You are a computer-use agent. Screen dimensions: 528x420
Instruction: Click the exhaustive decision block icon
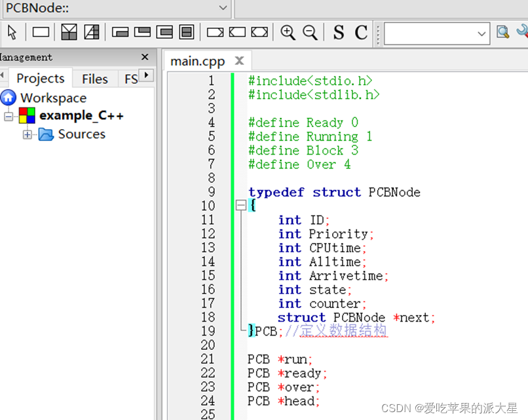[x=92, y=32]
